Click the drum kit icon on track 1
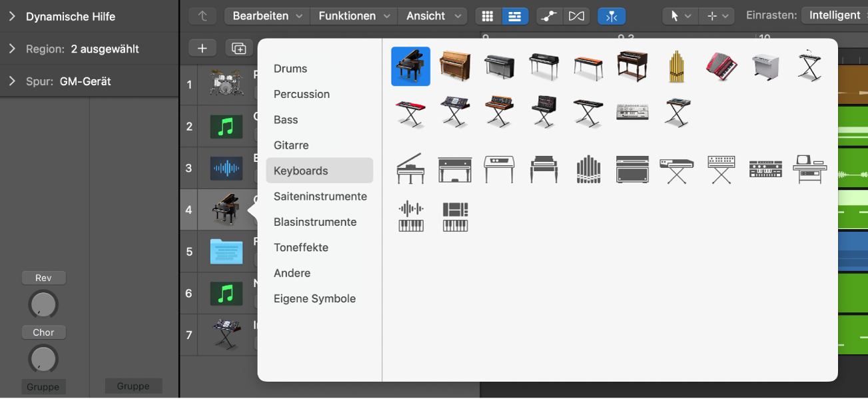 [226, 84]
